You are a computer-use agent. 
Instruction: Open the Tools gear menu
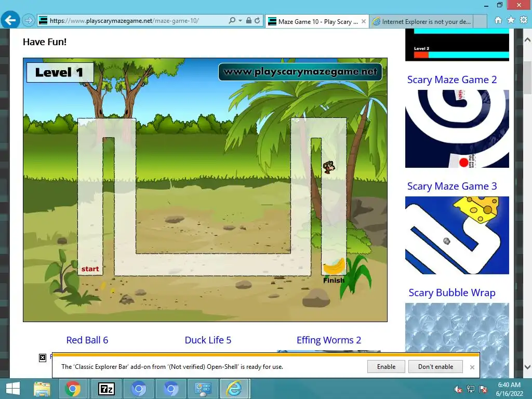[x=524, y=20]
